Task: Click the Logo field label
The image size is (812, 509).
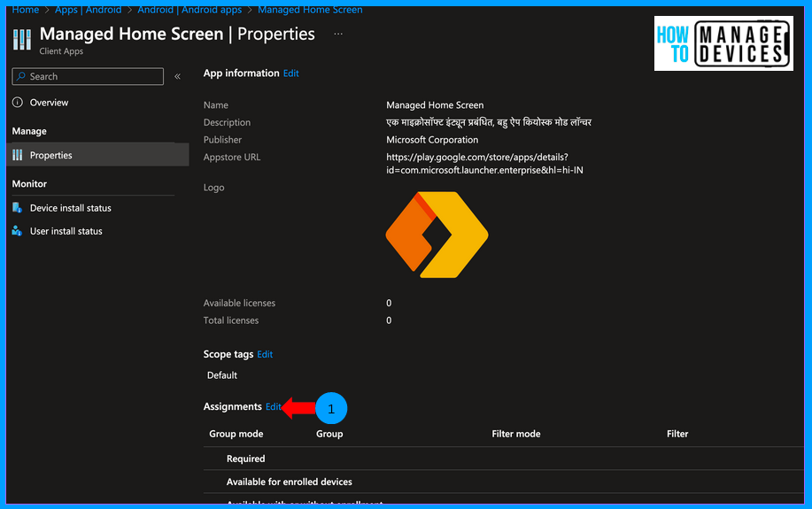Action: point(213,188)
